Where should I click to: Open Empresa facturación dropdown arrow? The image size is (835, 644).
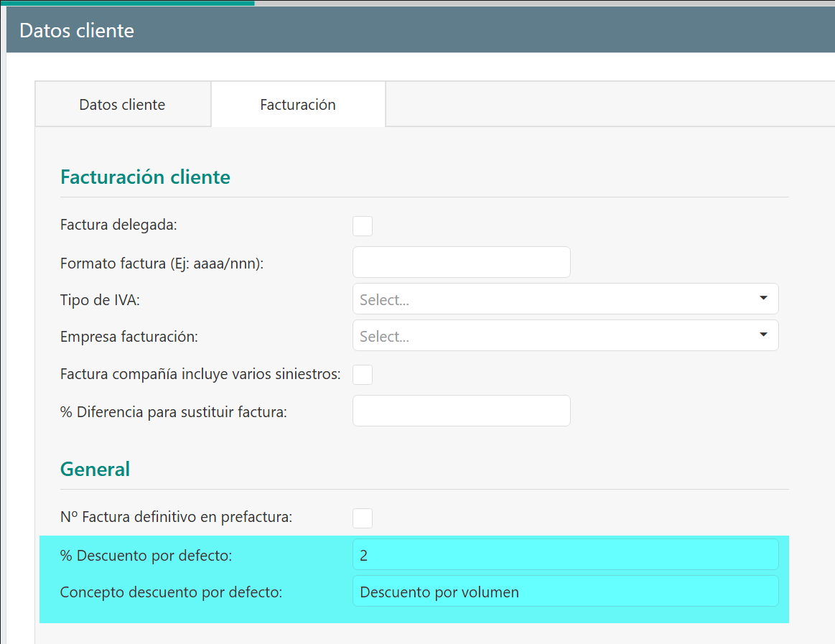pyautogui.click(x=763, y=335)
